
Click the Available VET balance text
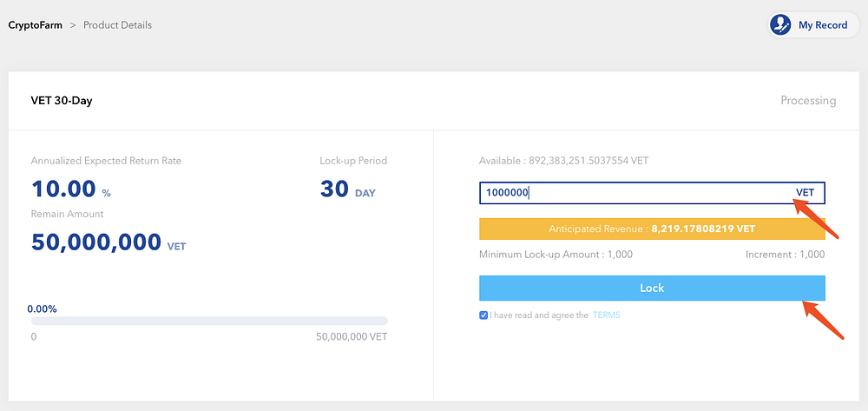click(563, 162)
